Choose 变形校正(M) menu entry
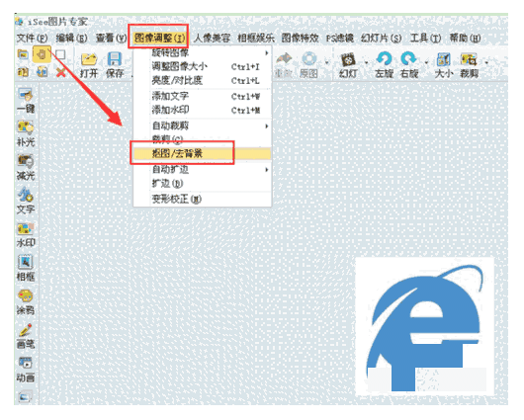This screenshot has height=420, width=524. pos(203,200)
